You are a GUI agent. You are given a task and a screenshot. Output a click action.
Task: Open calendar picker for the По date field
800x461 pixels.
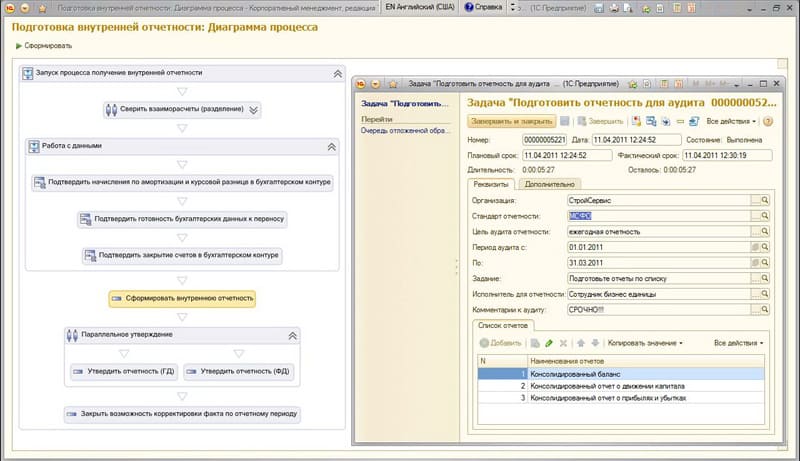point(755,263)
